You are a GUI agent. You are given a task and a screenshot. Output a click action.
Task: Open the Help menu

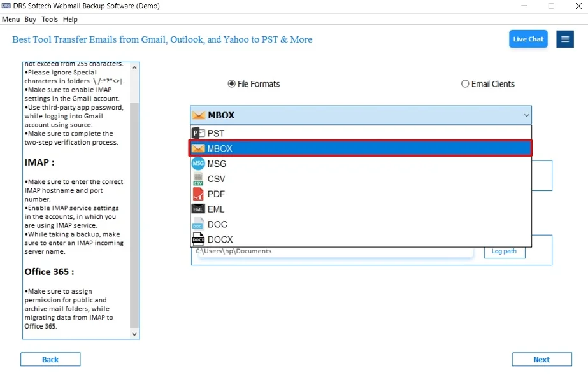pyautogui.click(x=70, y=19)
